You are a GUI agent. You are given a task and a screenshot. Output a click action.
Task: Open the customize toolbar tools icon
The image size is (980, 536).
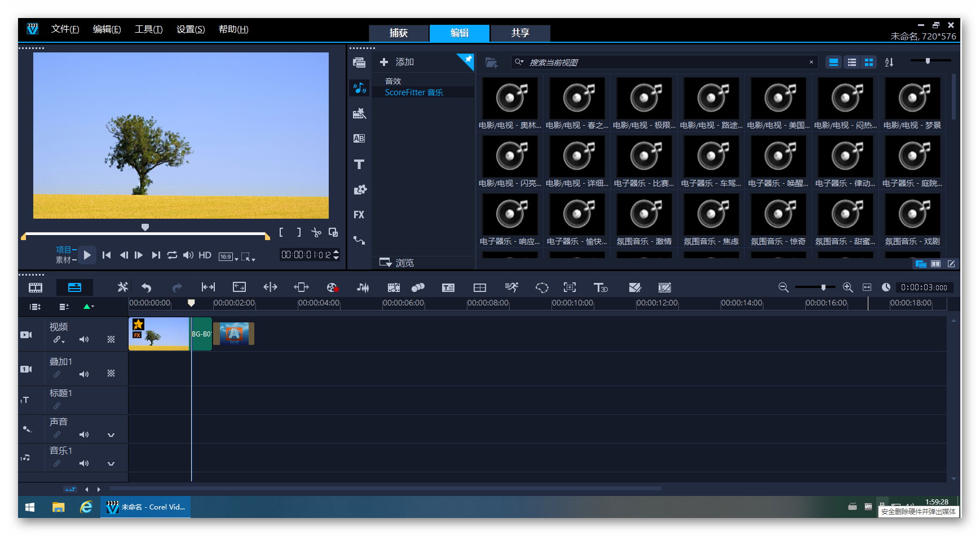[122, 287]
